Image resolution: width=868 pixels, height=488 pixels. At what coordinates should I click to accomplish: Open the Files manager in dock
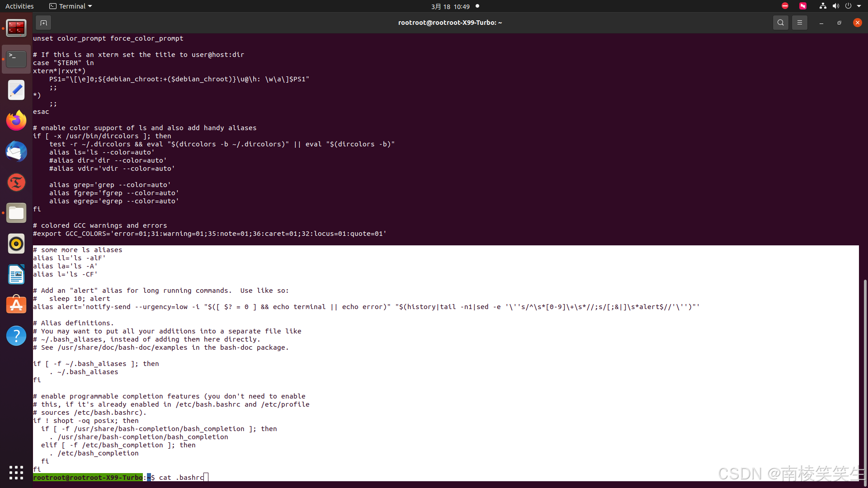click(16, 213)
